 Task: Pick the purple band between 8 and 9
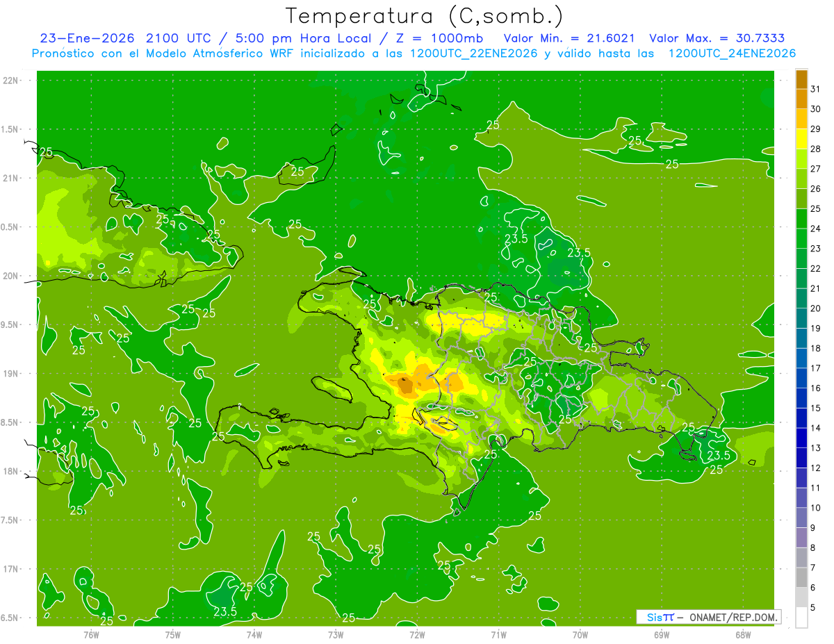[801, 538]
